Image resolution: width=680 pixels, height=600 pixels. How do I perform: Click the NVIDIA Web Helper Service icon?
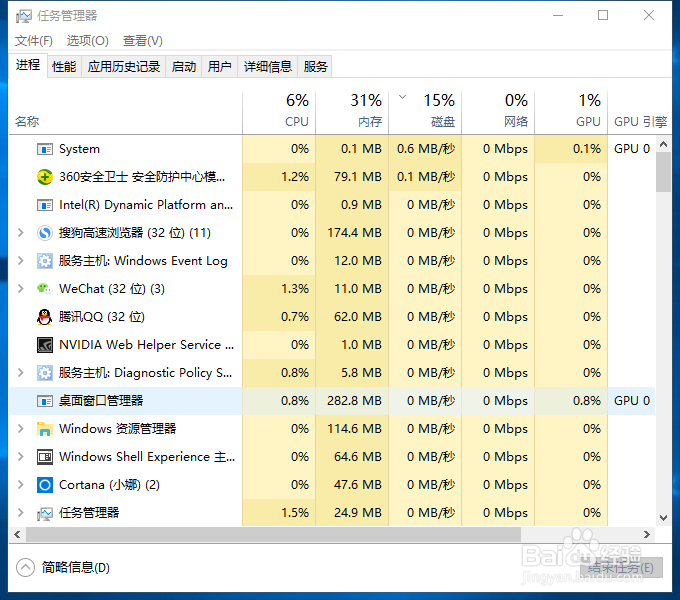[x=45, y=345]
